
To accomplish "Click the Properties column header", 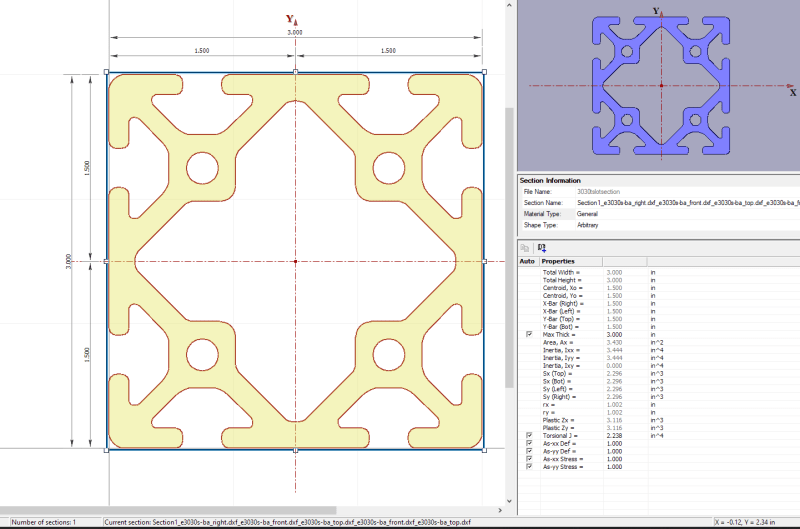I will 571,262.
